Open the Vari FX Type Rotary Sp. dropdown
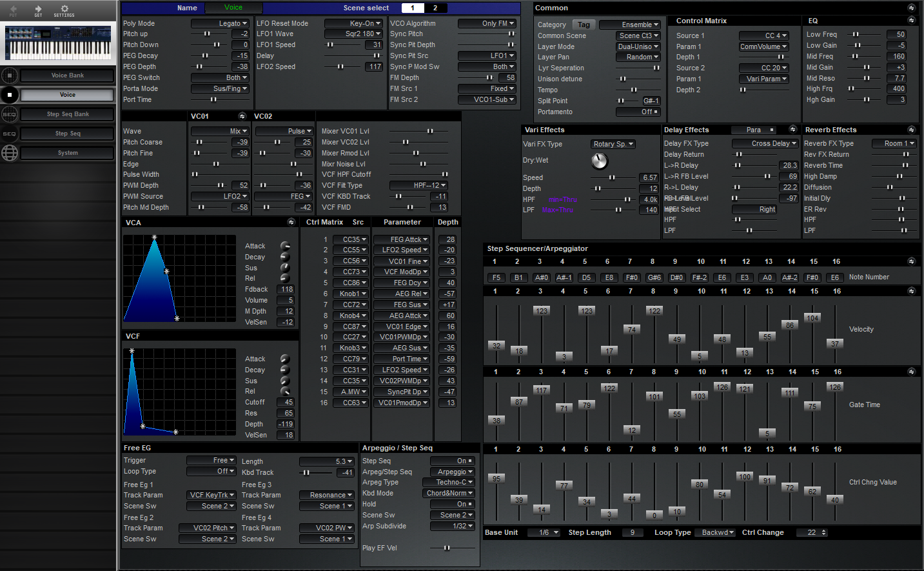Screen dimensions: 924x571 tap(613, 144)
